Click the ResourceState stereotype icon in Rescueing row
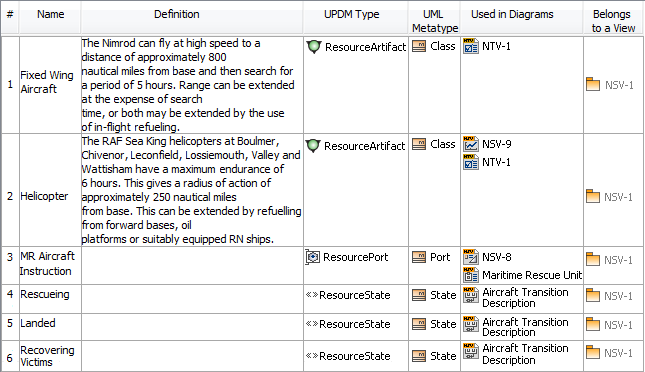 click(312, 295)
